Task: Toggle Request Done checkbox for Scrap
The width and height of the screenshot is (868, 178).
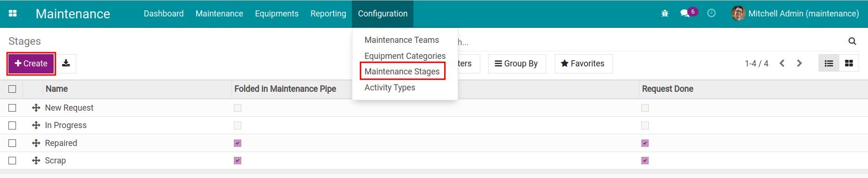Action: click(x=645, y=161)
